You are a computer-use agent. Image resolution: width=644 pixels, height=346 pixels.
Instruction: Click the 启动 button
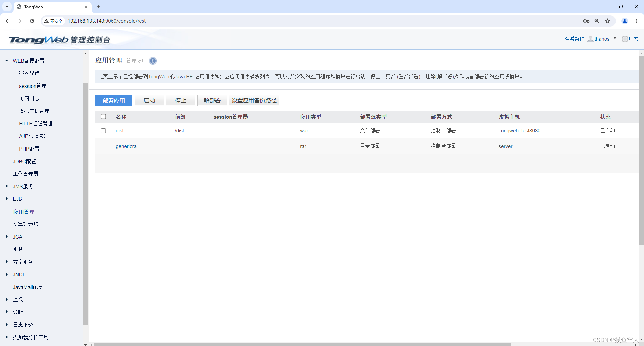click(149, 100)
